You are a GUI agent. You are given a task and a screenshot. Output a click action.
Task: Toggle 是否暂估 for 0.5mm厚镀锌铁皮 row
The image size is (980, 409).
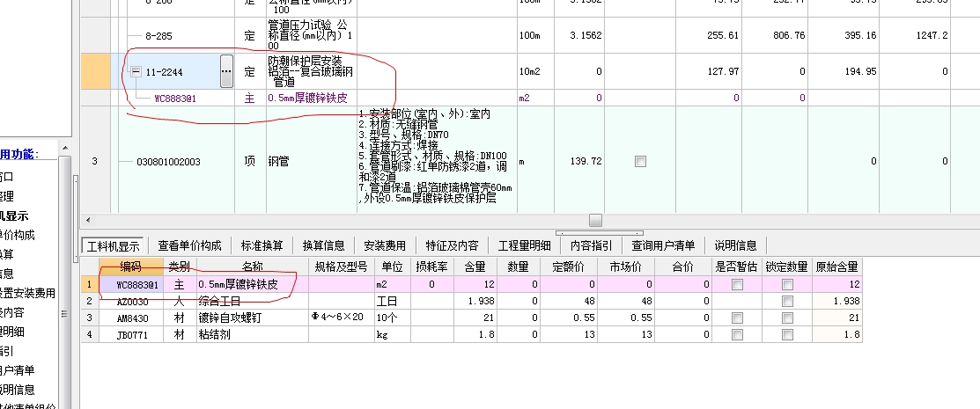[x=738, y=285]
